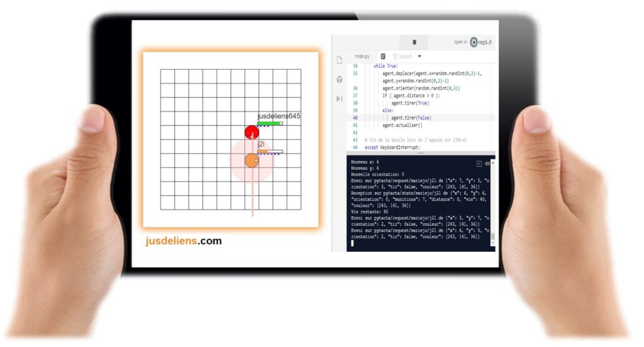Click 'agent.tirer(False)' on line 40

click(x=411, y=118)
